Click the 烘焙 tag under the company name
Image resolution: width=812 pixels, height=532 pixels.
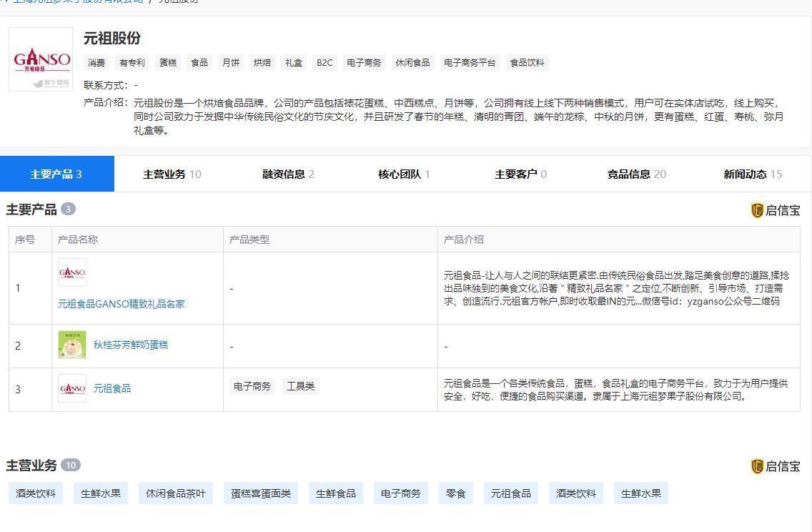tap(262, 62)
